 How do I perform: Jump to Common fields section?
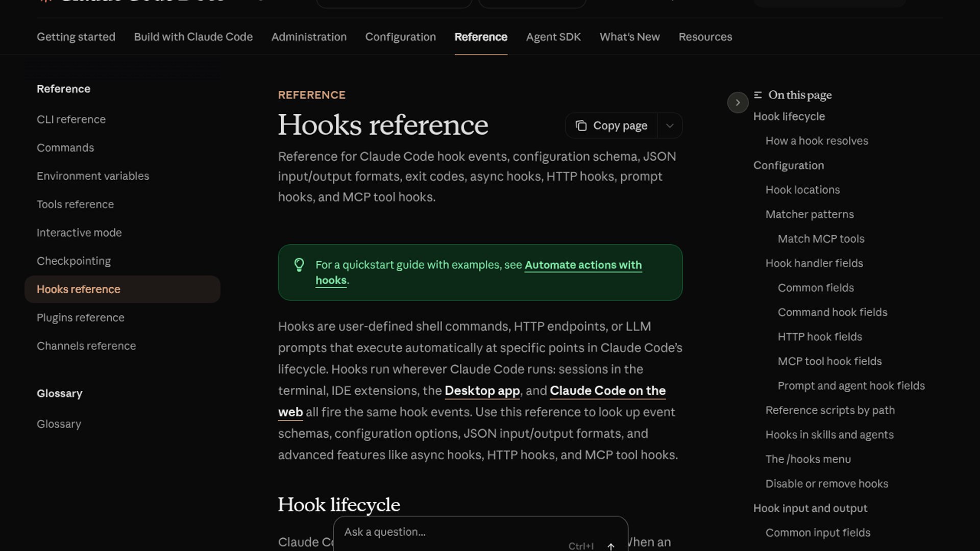tap(816, 288)
